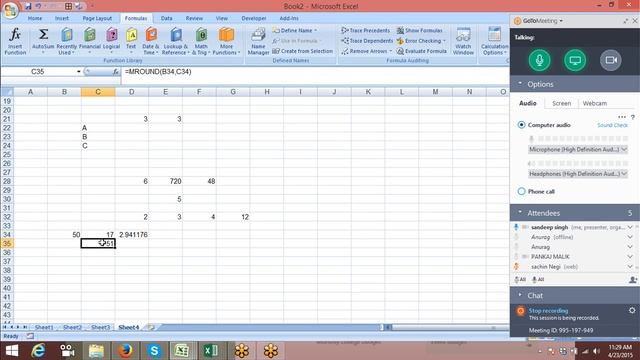Viewport: 640px width, 360px height.
Task: Open Financial functions library
Action: (89, 41)
